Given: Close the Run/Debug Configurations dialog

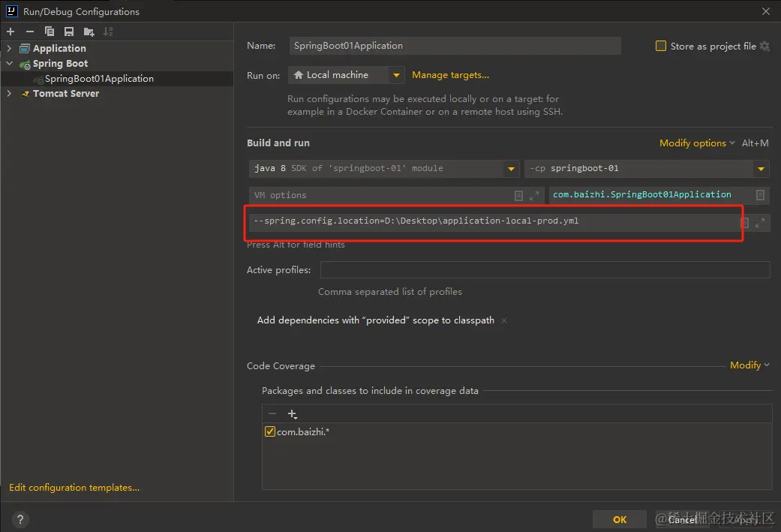Looking at the screenshot, I should 765,11.
